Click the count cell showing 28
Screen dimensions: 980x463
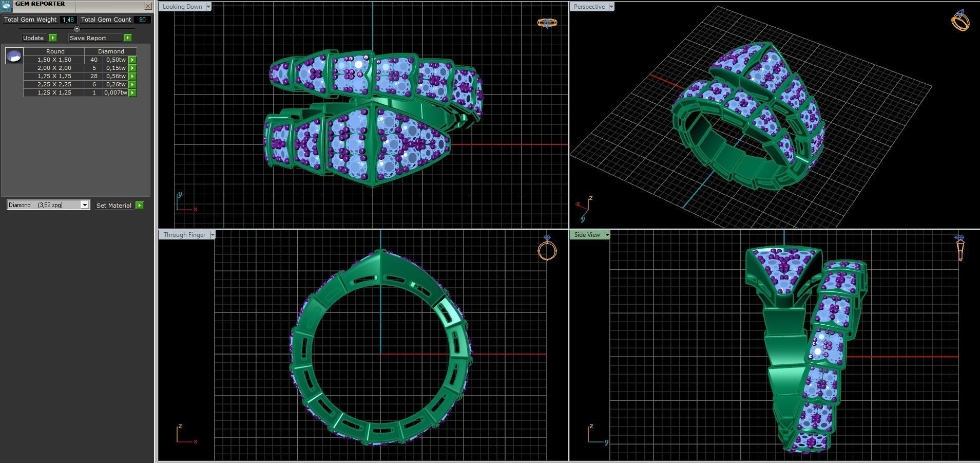coord(94,77)
